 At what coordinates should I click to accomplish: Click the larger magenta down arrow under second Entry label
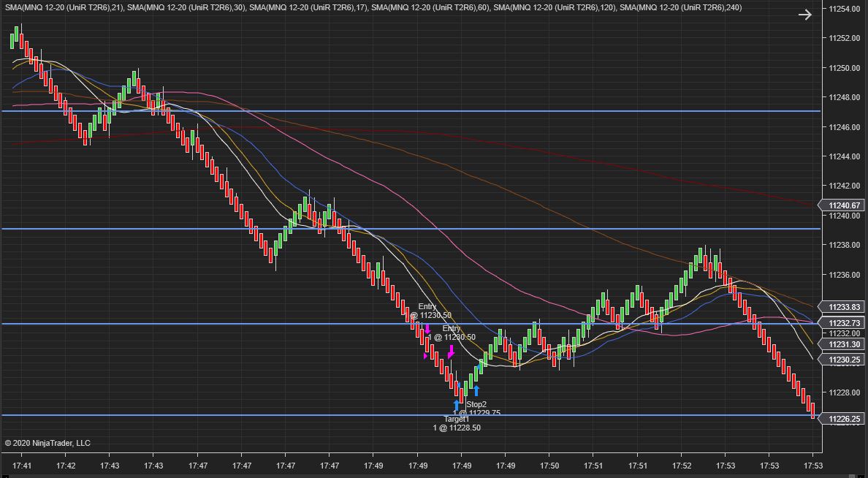click(x=451, y=351)
